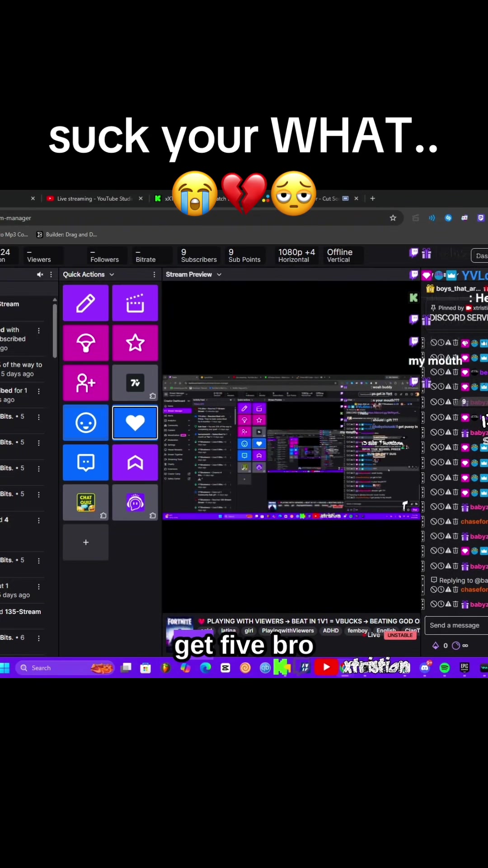The height and width of the screenshot is (868, 488).
Task: Click the UNSTABLE connection badge
Action: [x=400, y=635]
